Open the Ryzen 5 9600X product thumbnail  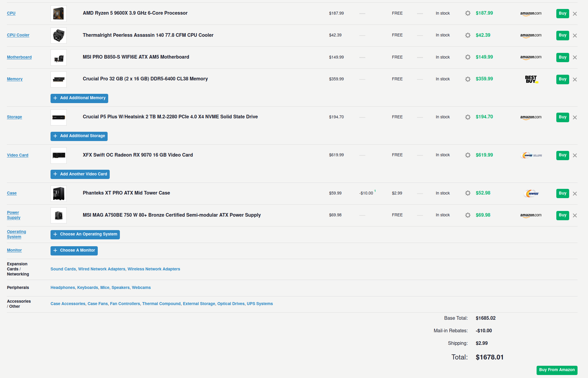(x=59, y=13)
